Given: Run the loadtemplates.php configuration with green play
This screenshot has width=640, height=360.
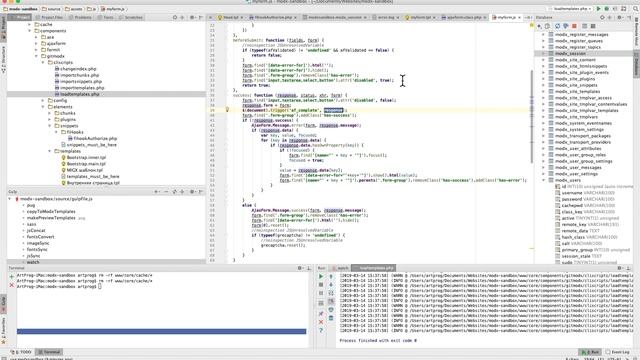Looking at the screenshot, I should tap(598, 9).
